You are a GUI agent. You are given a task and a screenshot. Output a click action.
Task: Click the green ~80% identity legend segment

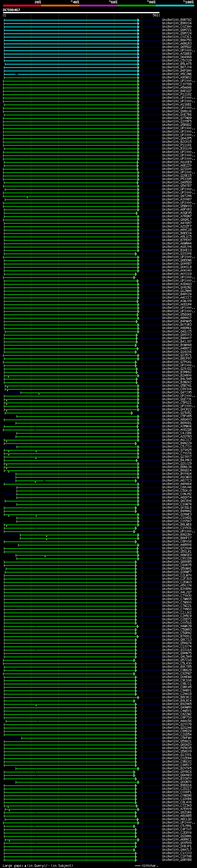pyautogui.click(x=137, y=6)
